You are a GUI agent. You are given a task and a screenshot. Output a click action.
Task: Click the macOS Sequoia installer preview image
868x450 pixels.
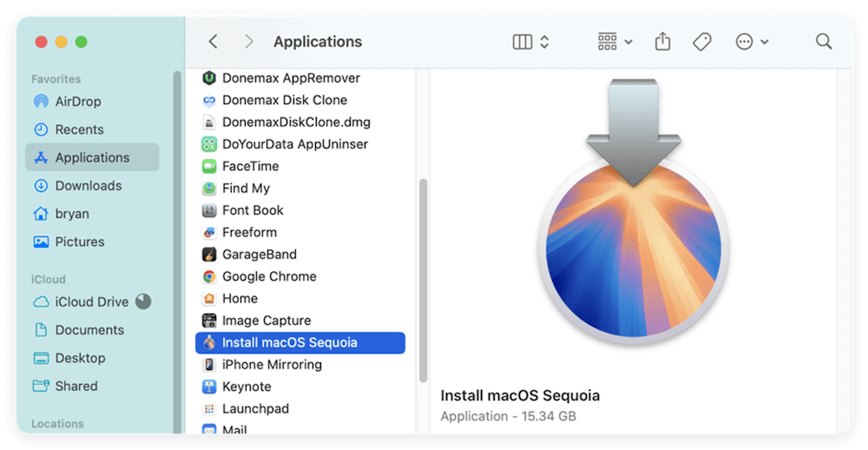[634, 213]
